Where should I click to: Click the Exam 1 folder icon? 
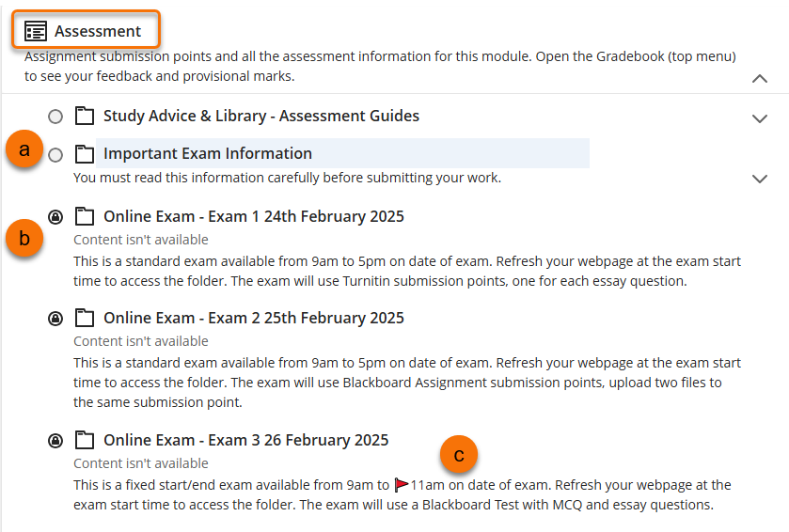point(85,217)
